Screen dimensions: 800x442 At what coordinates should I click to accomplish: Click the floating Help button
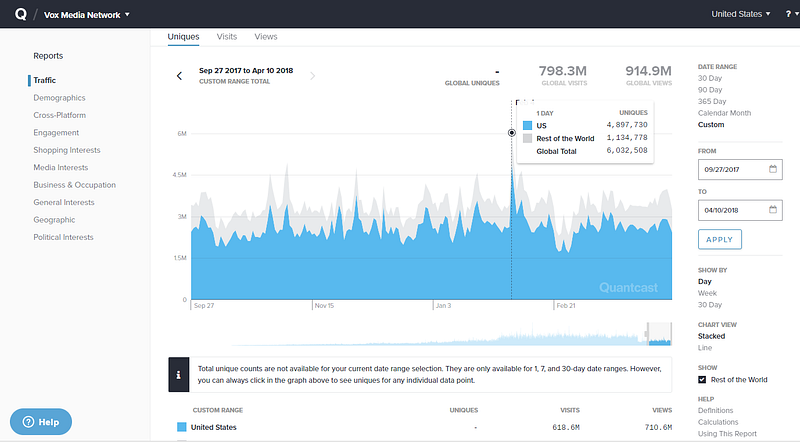pyautogui.click(x=41, y=422)
